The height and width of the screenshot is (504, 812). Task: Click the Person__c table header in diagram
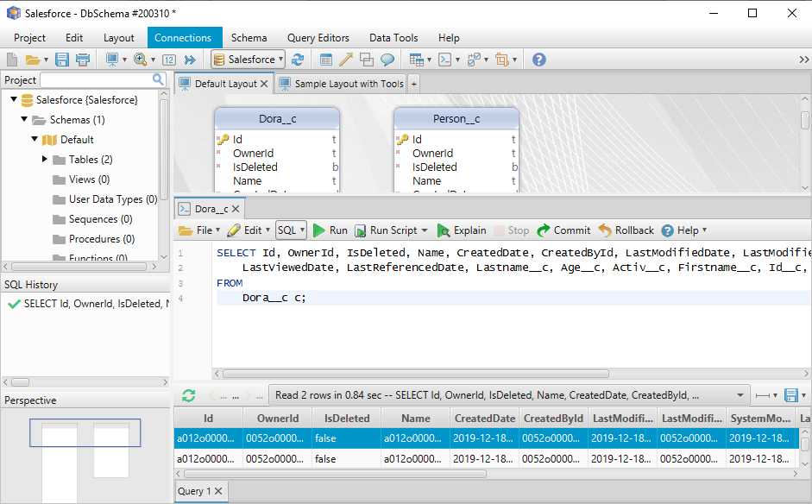click(456, 118)
